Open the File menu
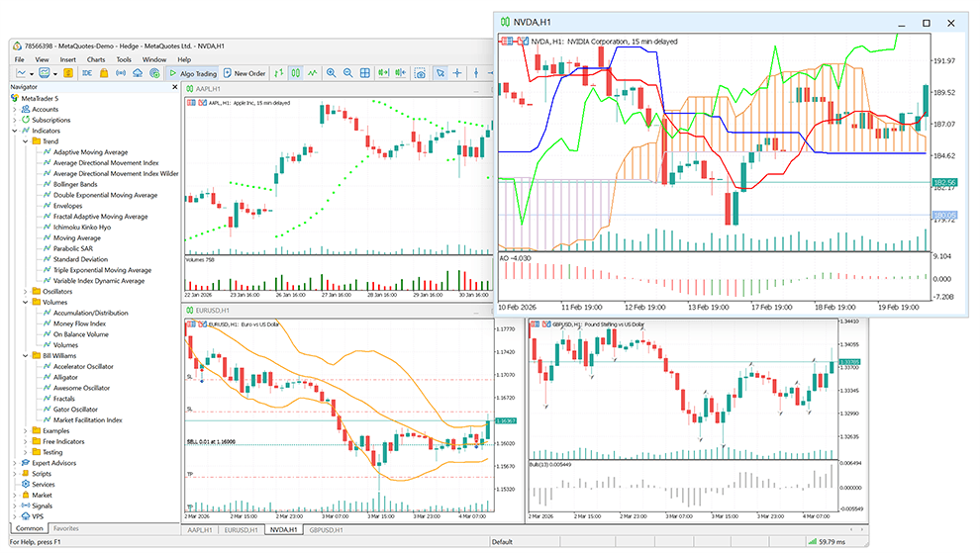This screenshot has width=980, height=553. pos(20,59)
